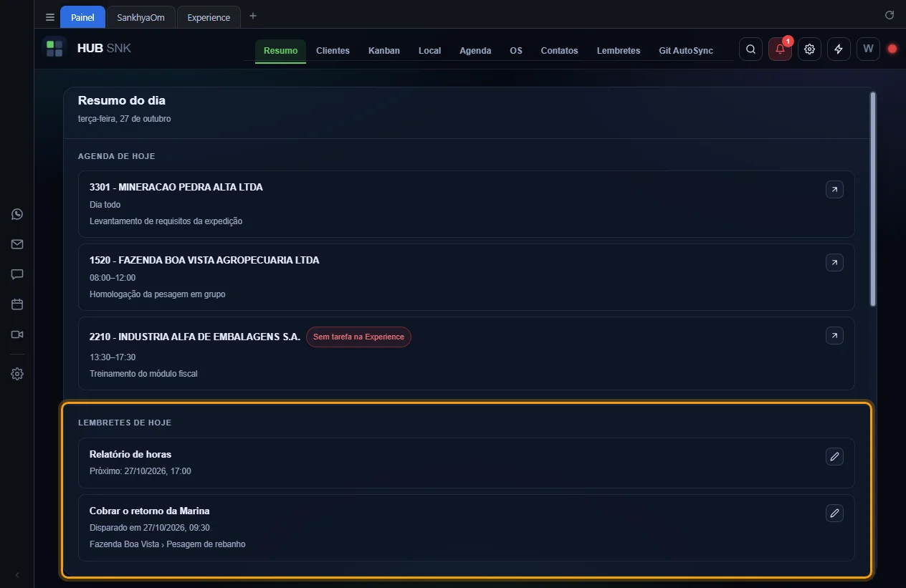Open the video camera sidebar icon

[x=17, y=334]
